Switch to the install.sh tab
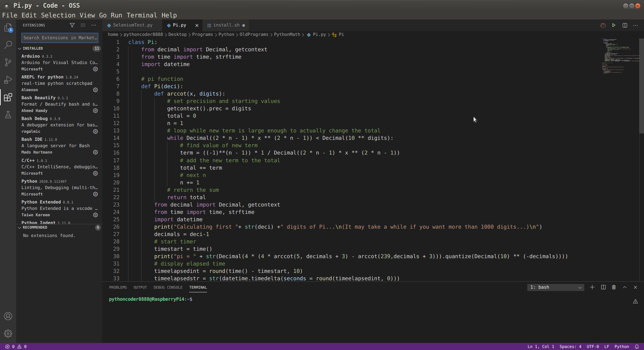644x350 pixels. [226, 25]
